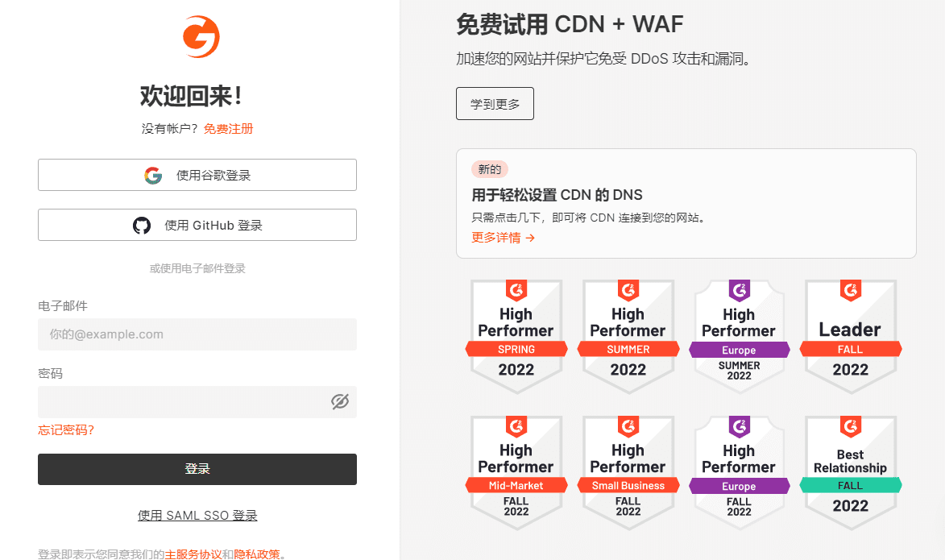The image size is (945, 560).
Task: Open the 使用 SAML SSO 登录 link
Action: [x=197, y=516]
